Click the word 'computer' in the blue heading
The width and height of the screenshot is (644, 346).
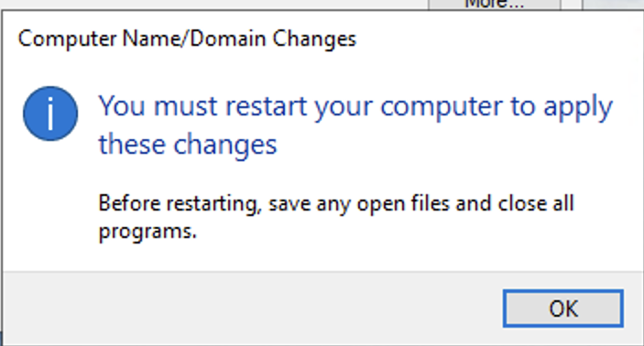(x=442, y=107)
